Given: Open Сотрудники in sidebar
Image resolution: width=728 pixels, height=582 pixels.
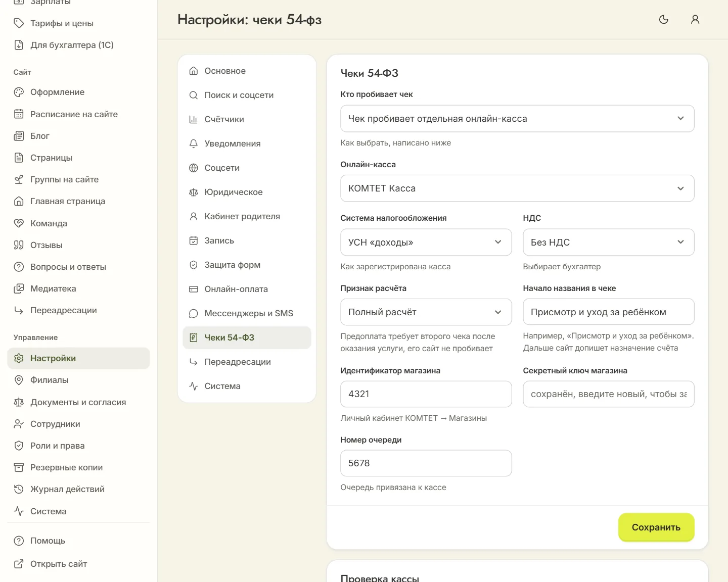Looking at the screenshot, I should (x=78, y=424).
